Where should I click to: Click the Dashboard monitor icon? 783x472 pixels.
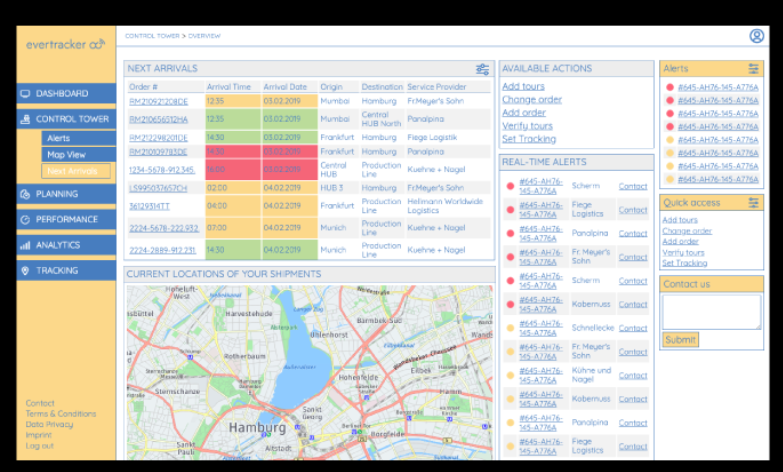(25, 93)
